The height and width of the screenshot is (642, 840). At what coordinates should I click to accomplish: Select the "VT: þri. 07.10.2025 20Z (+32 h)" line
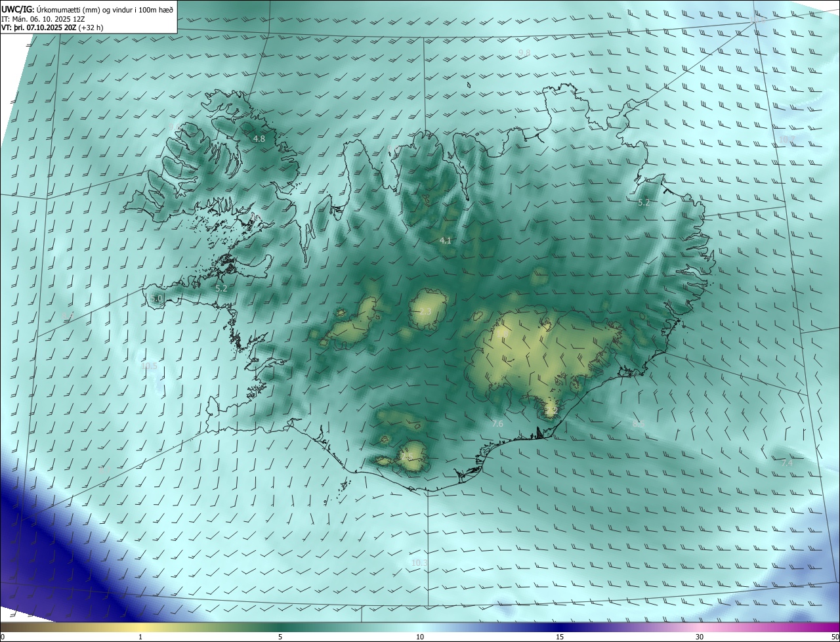52,28
